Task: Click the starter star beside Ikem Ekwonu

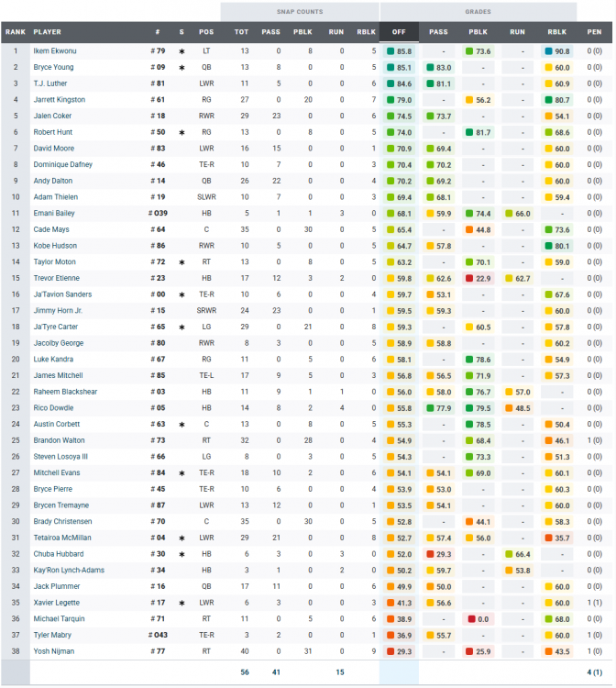Action: click(x=181, y=52)
